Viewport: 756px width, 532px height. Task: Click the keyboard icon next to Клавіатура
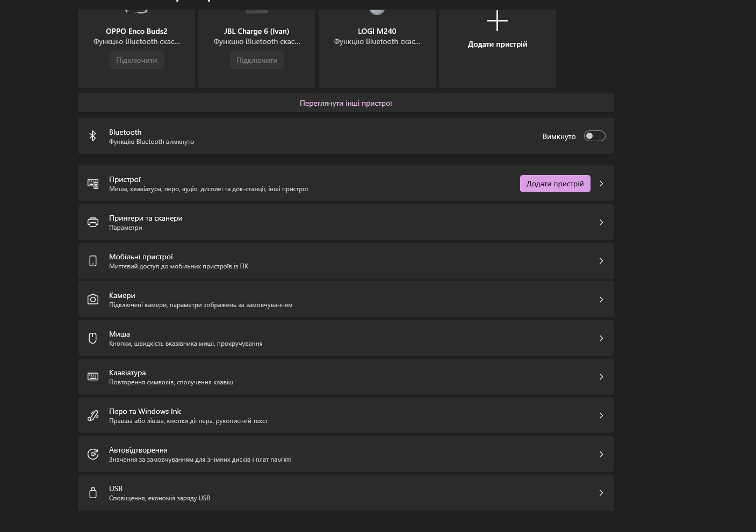(93, 377)
